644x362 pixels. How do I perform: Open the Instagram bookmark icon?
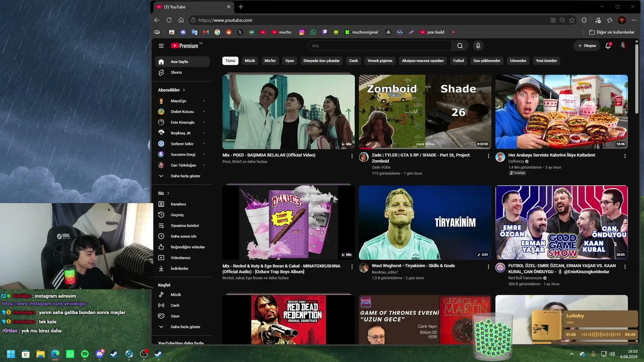click(x=302, y=32)
